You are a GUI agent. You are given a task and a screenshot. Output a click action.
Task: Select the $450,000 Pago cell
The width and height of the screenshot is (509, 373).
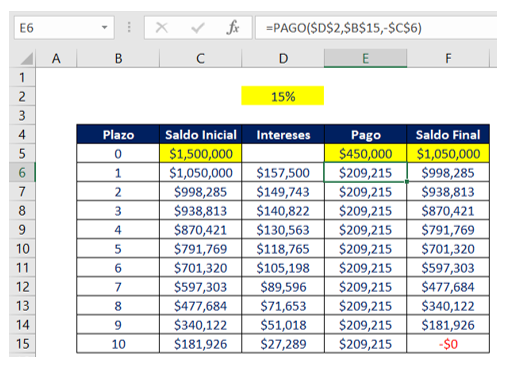365,154
